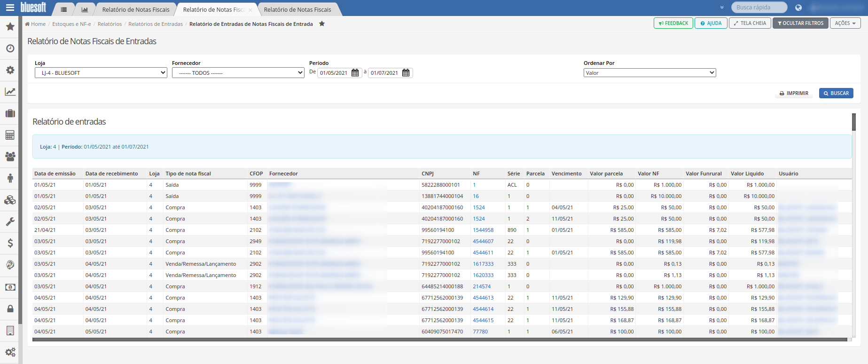Open the single gear settings icon

click(x=10, y=70)
